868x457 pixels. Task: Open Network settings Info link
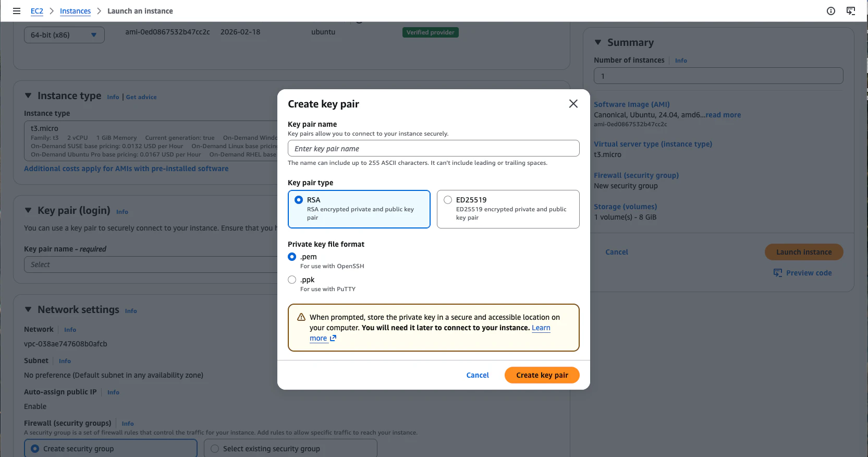tap(131, 311)
